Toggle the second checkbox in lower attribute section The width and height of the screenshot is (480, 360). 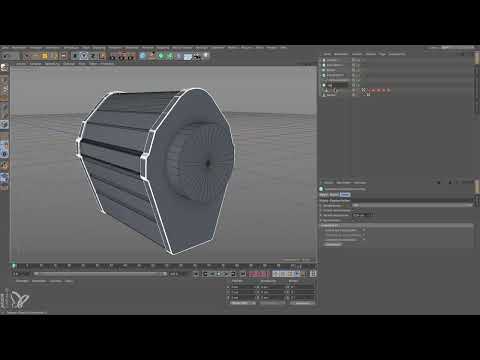(x=364, y=235)
